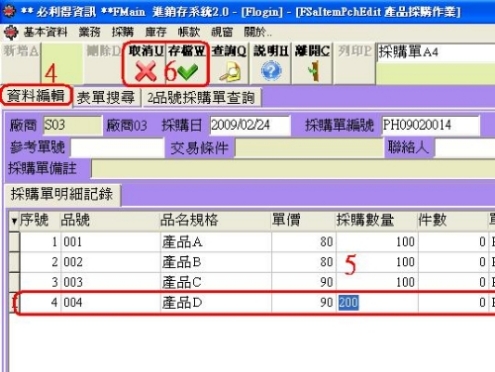The height and width of the screenshot is (372, 495).
Task: Open the 基本資料 menu
Action: point(45,32)
